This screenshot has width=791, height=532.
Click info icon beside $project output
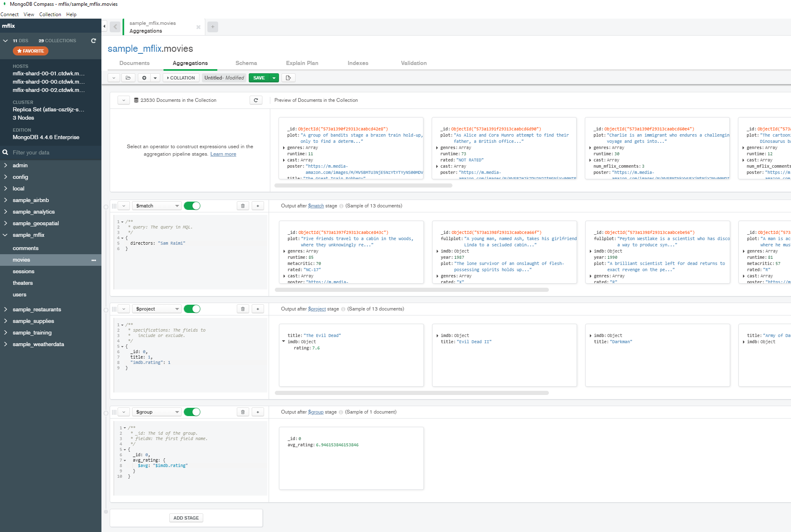343,309
